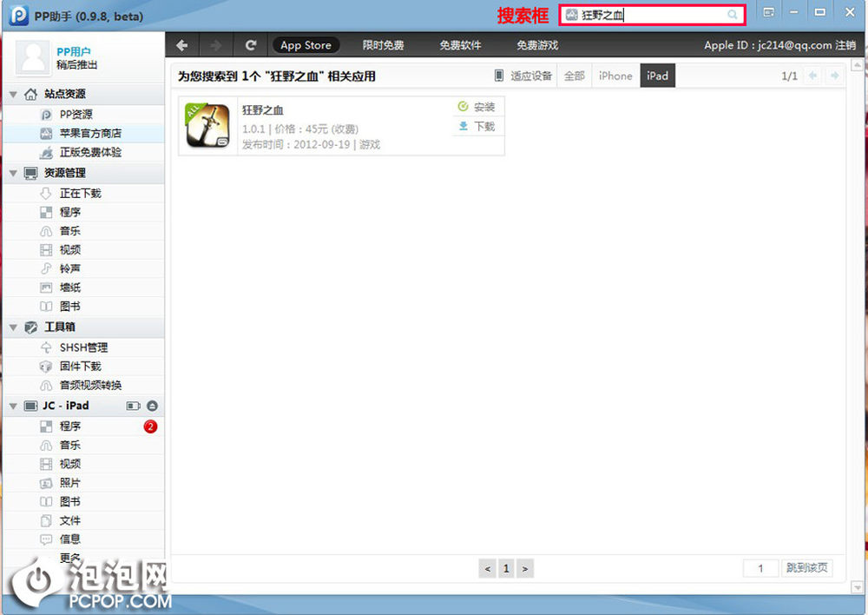Click the 狂野之血 app title
Screen dimensions: 868x615
(262, 110)
